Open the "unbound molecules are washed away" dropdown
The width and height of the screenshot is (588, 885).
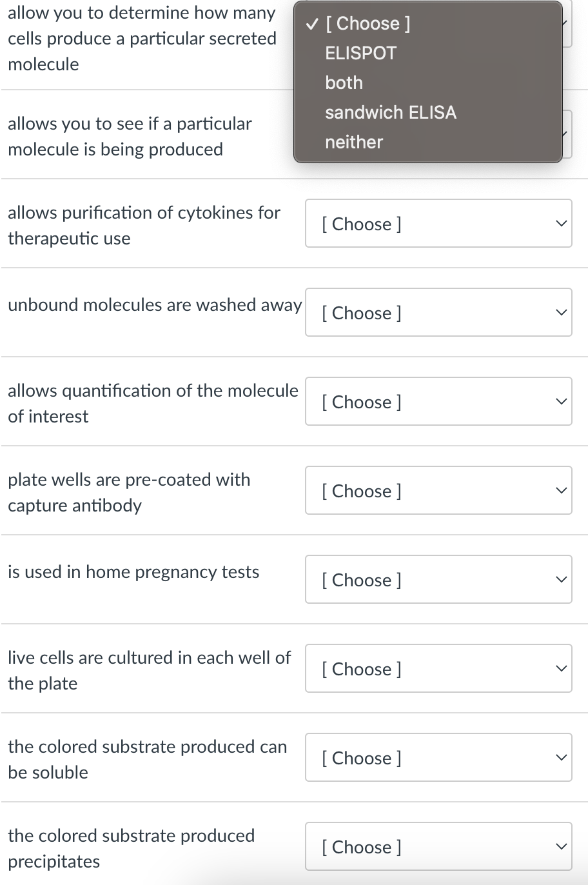pyautogui.click(x=438, y=312)
